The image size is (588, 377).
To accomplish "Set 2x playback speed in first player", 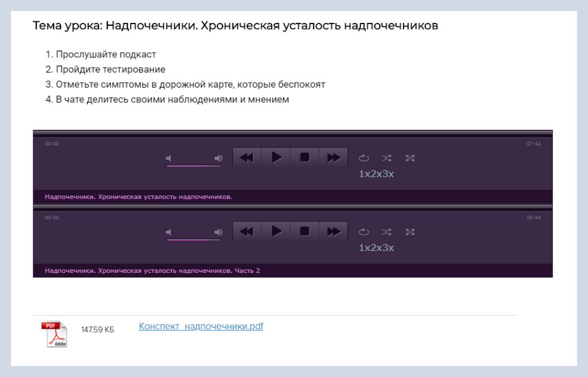I will [x=376, y=174].
